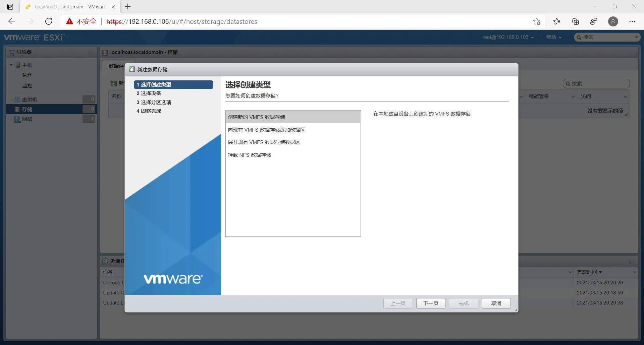Click the browser favorites star icon
This screenshot has height=345, width=644.
pyautogui.click(x=556, y=21)
